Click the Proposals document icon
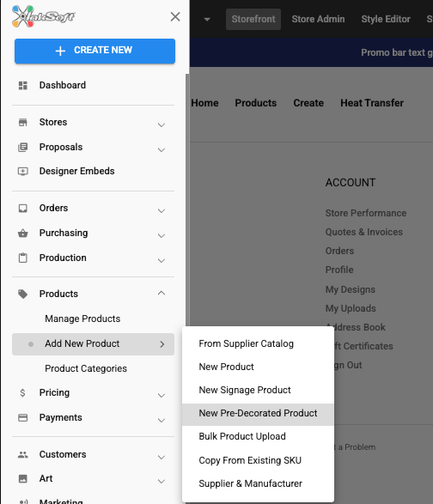 point(23,147)
